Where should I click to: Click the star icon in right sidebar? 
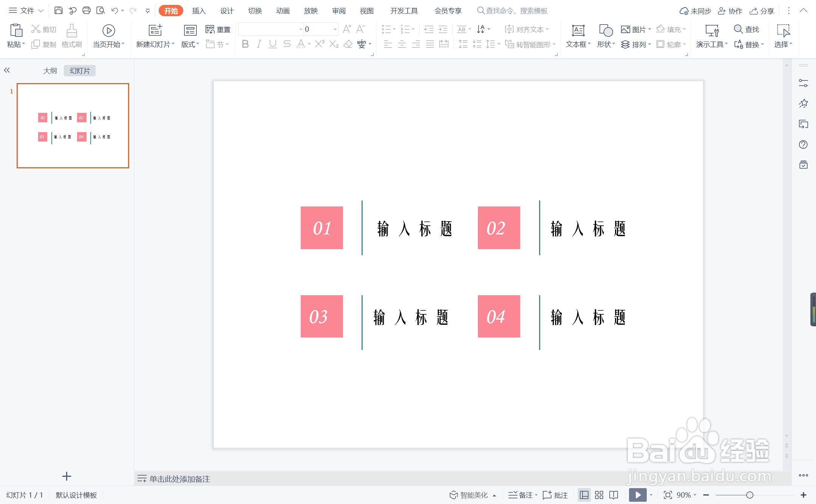coord(803,103)
